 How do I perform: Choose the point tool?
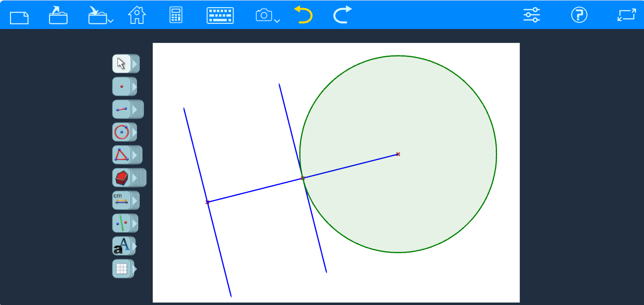click(x=122, y=87)
